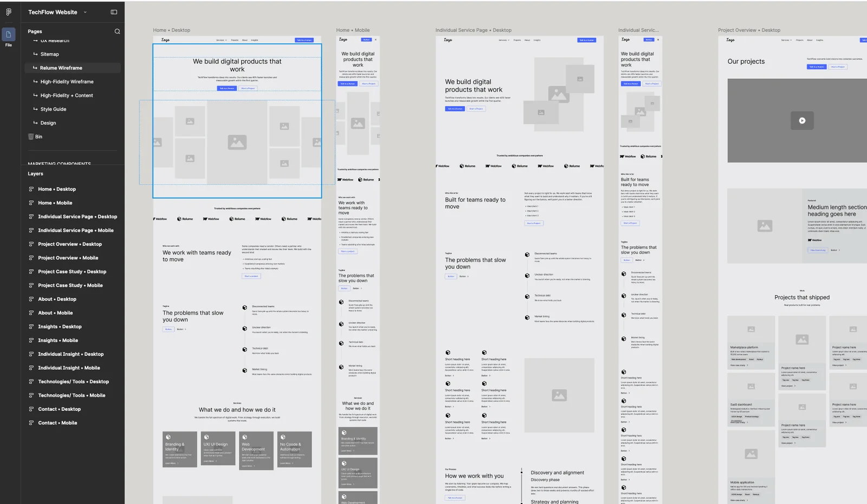Click 'Projects that shipped' heading on canvas

tap(802, 298)
